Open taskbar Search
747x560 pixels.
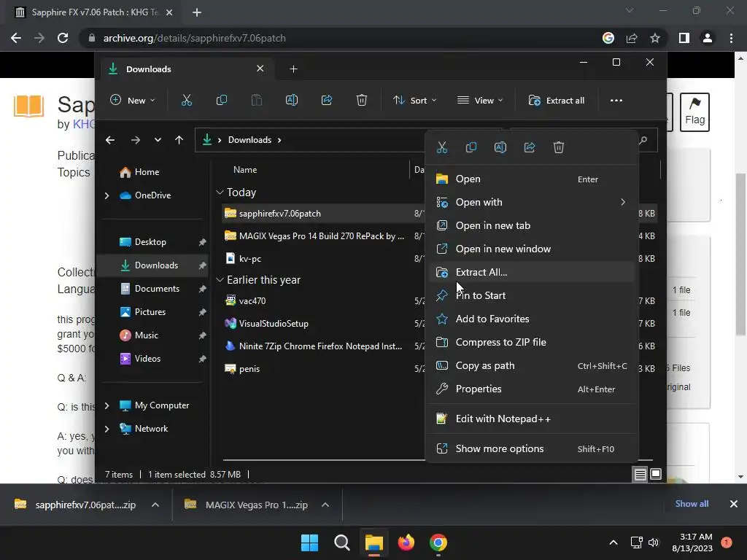[341, 542]
